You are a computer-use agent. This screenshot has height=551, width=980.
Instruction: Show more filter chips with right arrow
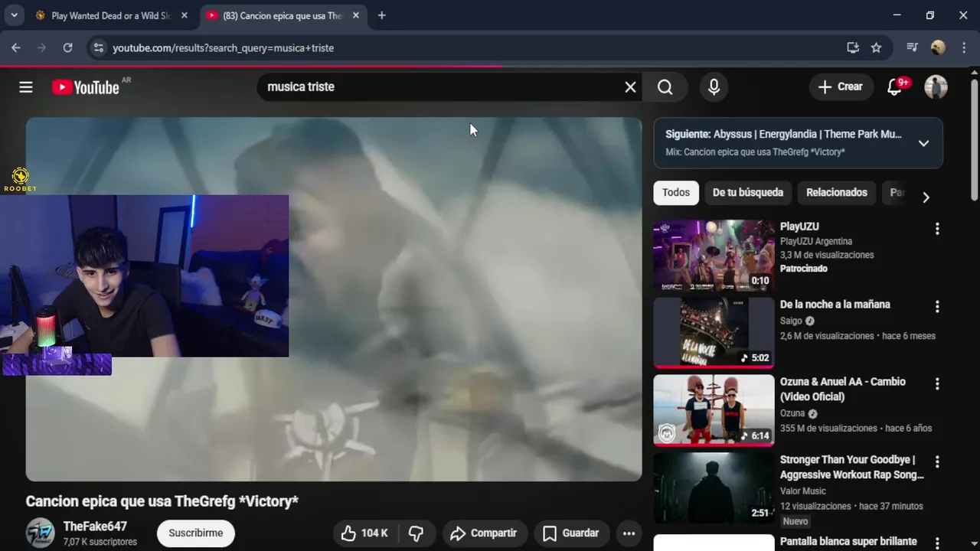point(926,197)
